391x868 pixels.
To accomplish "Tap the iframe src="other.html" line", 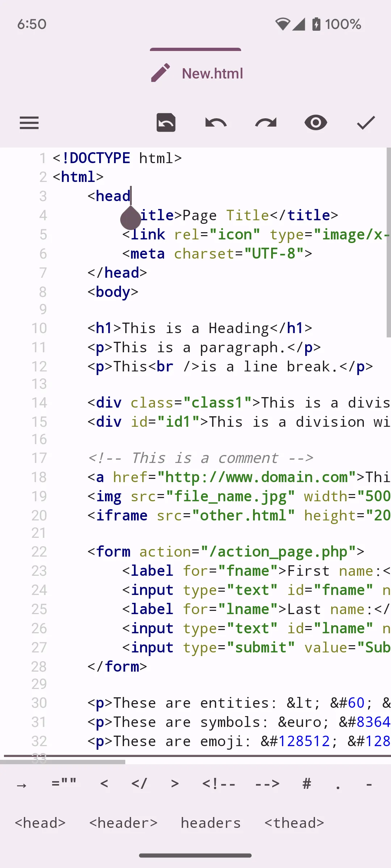I will coord(239,516).
